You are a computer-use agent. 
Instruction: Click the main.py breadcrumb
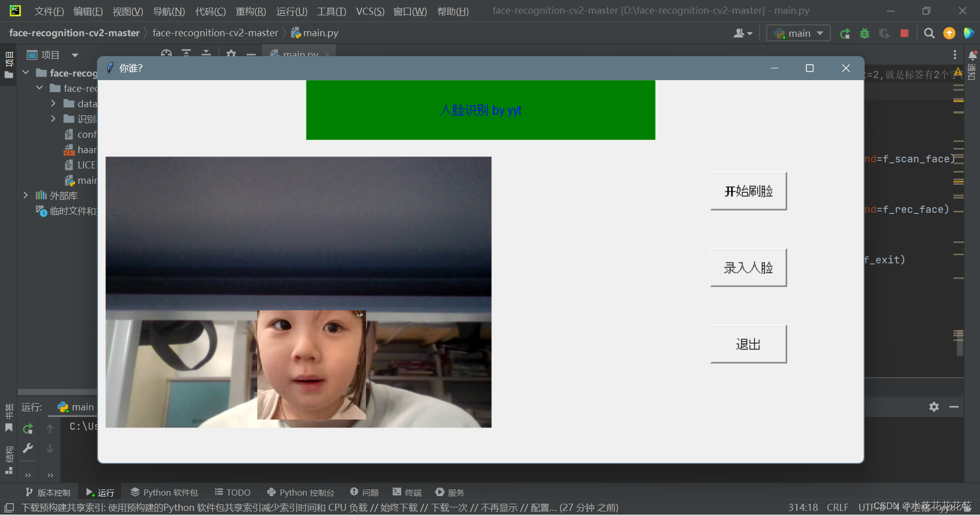[314, 33]
